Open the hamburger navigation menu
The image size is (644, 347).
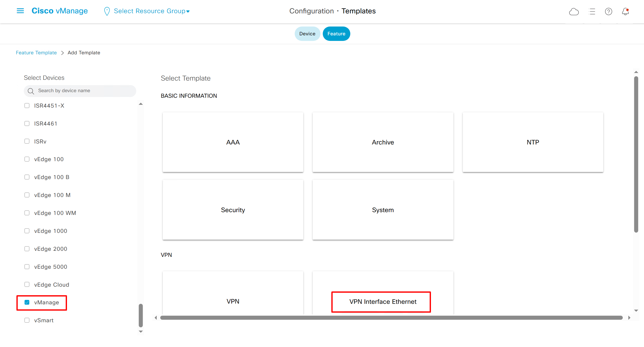[20, 11]
